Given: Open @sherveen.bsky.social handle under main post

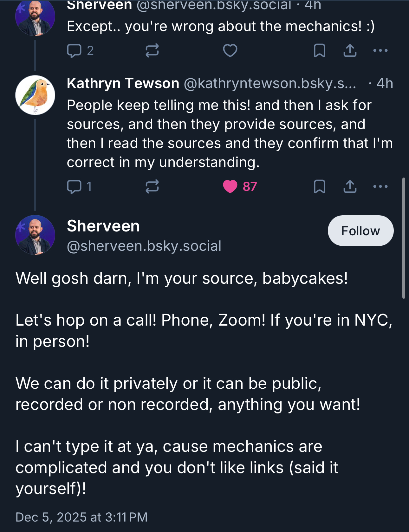Looking at the screenshot, I should (x=144, y=246).
